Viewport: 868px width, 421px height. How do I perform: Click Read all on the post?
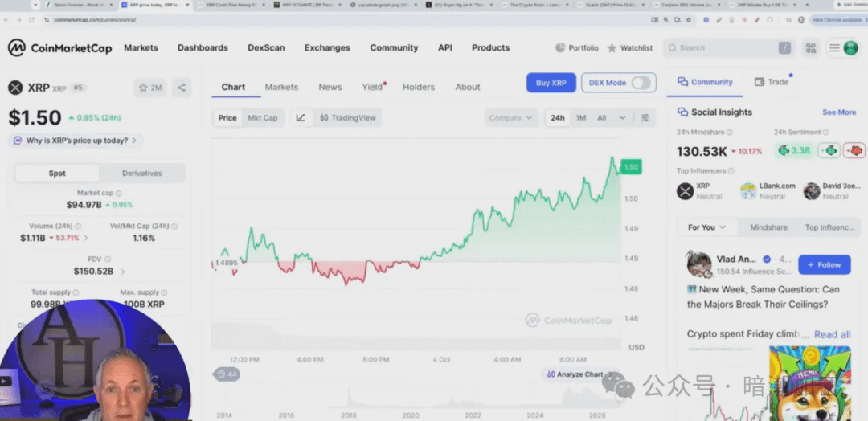coord(833,335)
